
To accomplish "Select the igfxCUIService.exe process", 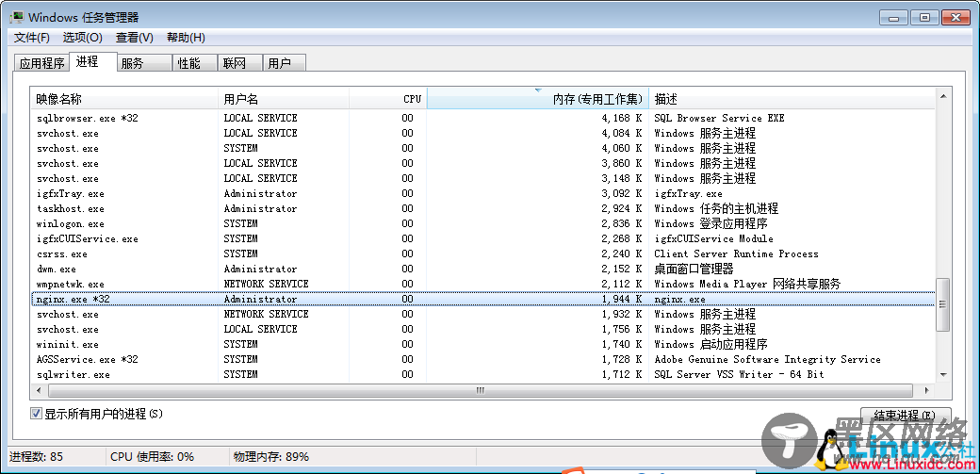I will (x=483, y=238).
